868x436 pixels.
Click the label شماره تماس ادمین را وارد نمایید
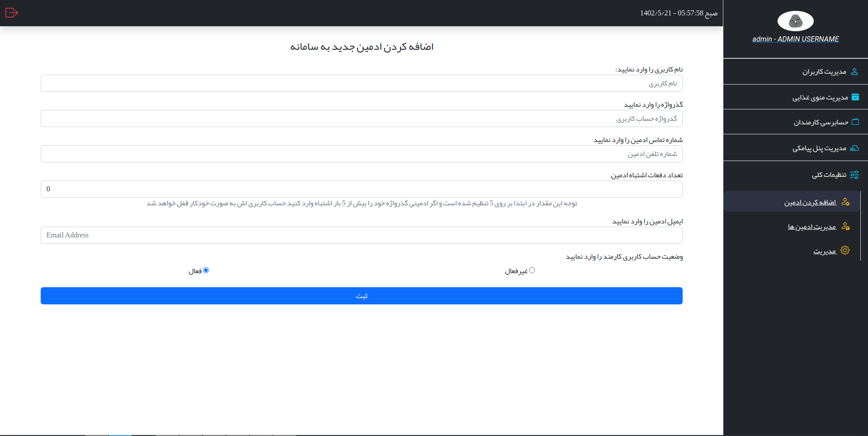[638, 140]
